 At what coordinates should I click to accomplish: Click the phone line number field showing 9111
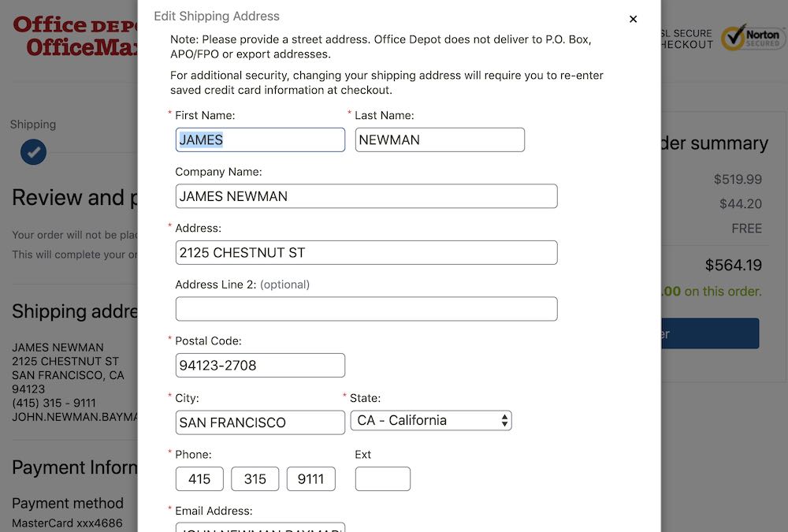pos(310,479)
